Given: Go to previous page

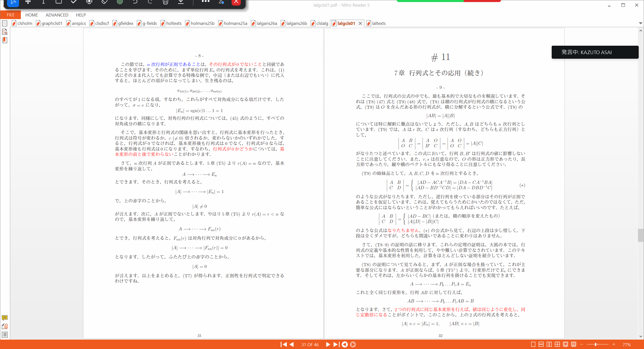Looking at the screenshot, I should pyautogui.click(x=292, y=344).
